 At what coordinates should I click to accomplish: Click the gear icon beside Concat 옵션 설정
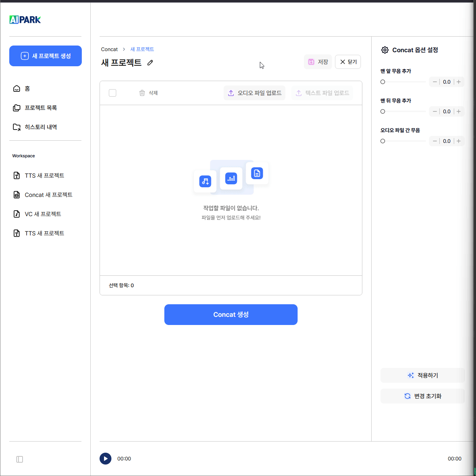(x=385, y=50)
